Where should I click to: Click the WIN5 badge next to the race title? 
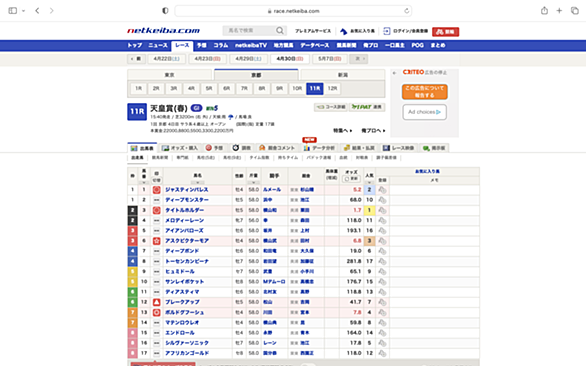click(212, 108)
